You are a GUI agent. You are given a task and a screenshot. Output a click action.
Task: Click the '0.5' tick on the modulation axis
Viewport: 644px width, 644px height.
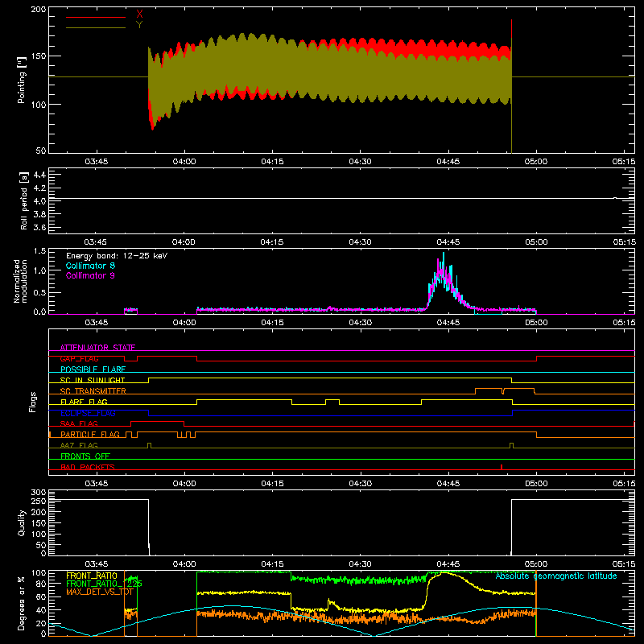pyautogui.click(x=39, y=292)
